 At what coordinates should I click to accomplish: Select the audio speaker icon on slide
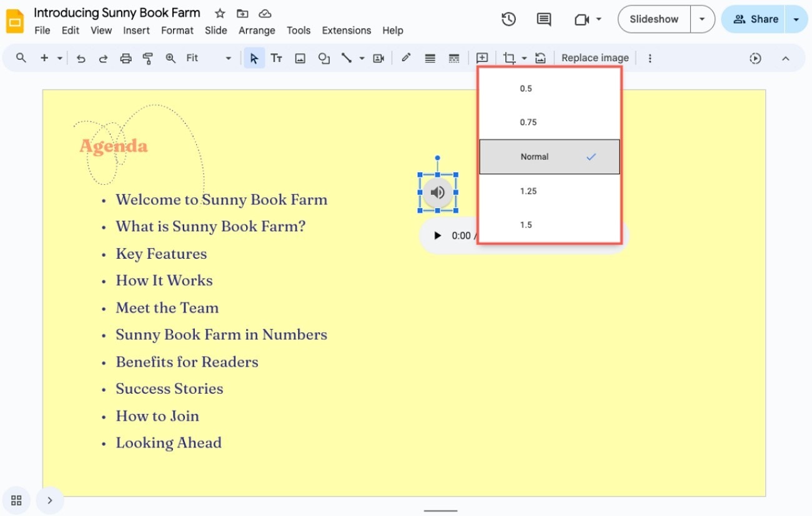pyautogui.click(x=437, y=193)
